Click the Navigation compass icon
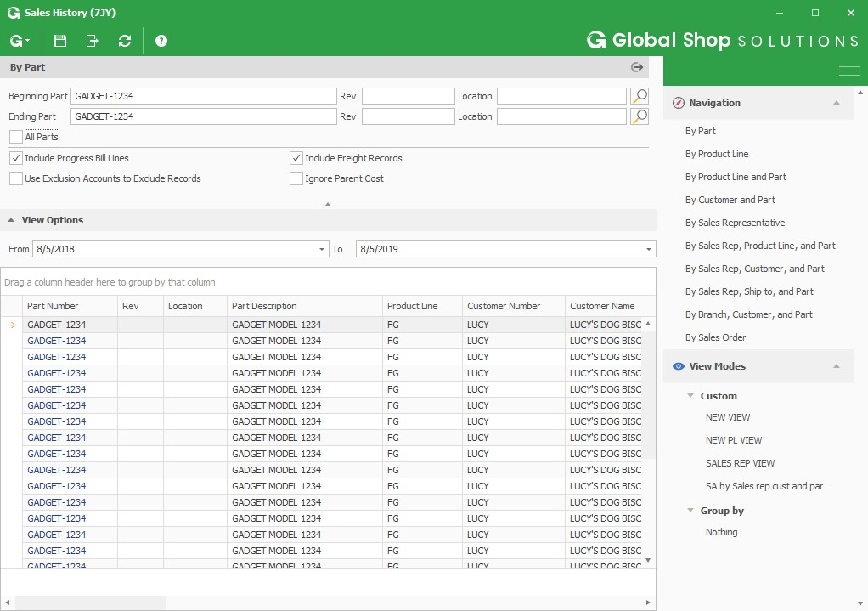This screenshot has width=868, height=611. coord(678,103)
